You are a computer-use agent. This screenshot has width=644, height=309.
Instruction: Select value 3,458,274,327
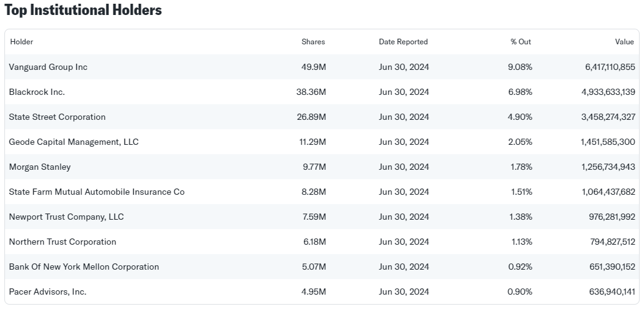608,117
